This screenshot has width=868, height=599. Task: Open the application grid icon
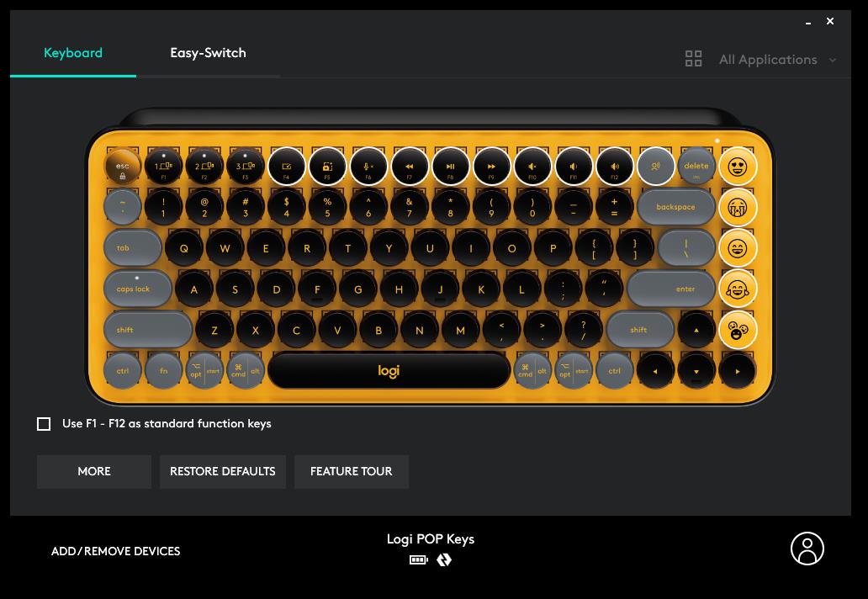(x=694, y=59)
